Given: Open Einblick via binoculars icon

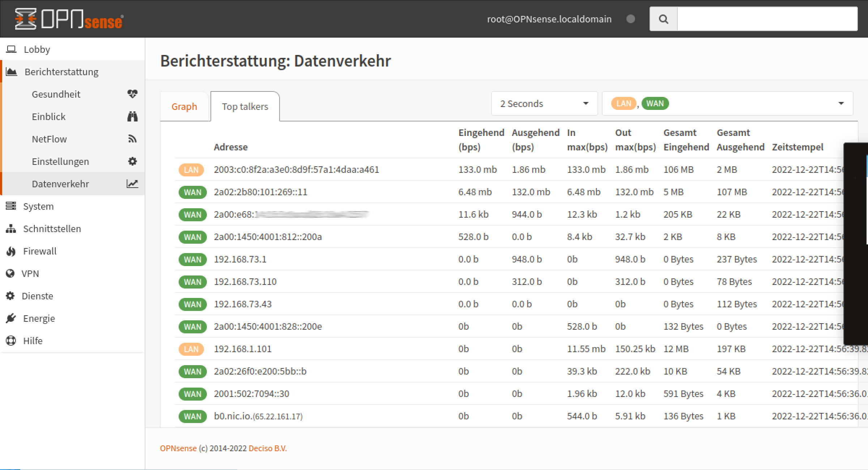Looking at the screenshot, I should (132, 116).
